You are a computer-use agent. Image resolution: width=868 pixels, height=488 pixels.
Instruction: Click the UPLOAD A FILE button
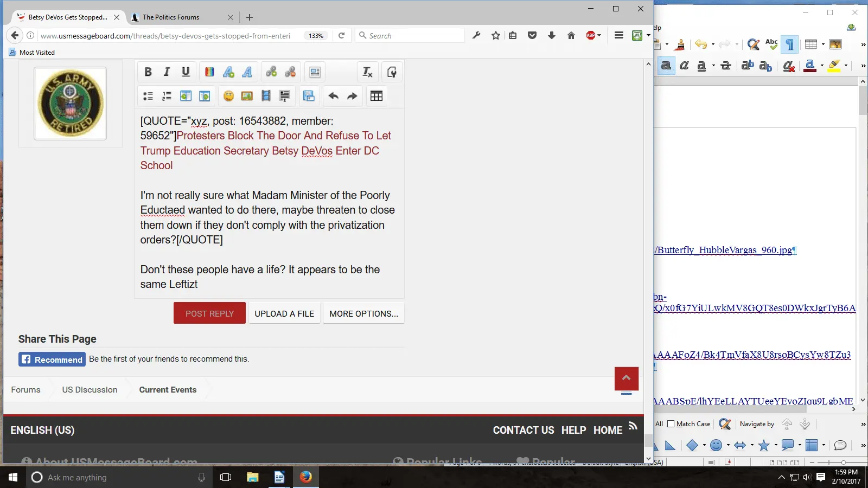[284, 313]
